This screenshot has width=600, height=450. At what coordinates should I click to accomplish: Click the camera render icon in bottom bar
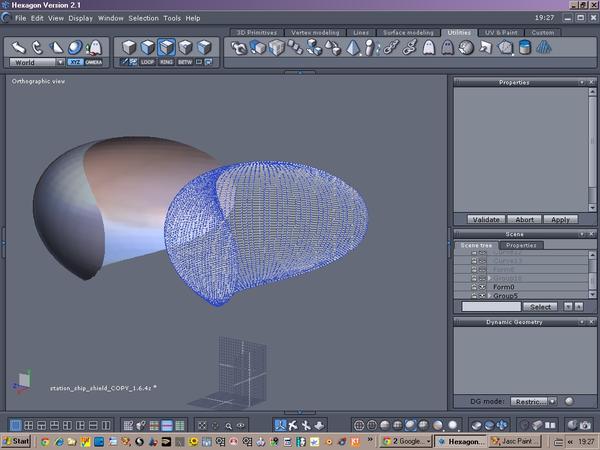pyautogui.click(x=585, y=425)
